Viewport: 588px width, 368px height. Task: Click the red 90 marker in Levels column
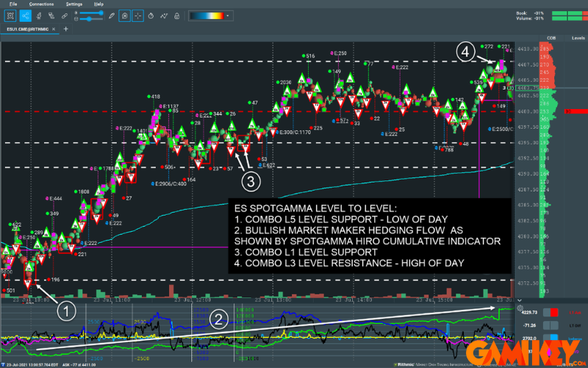576,112
